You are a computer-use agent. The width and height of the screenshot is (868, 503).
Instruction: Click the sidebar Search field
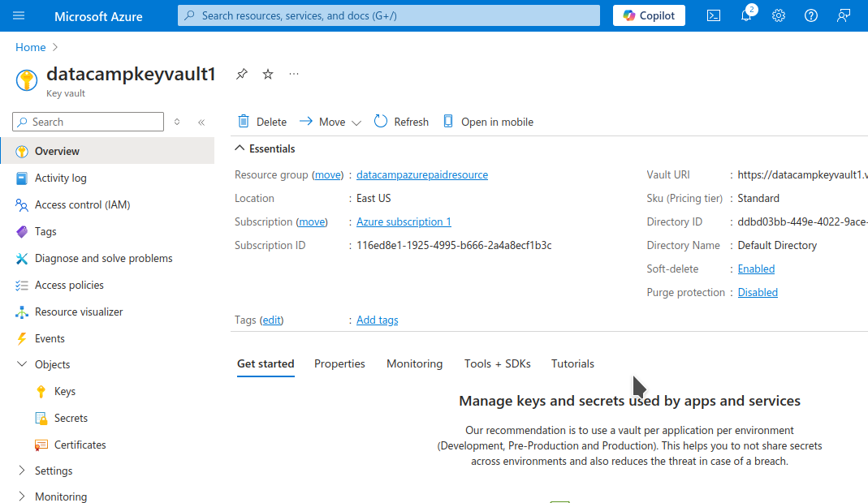[x=88, y=122]
